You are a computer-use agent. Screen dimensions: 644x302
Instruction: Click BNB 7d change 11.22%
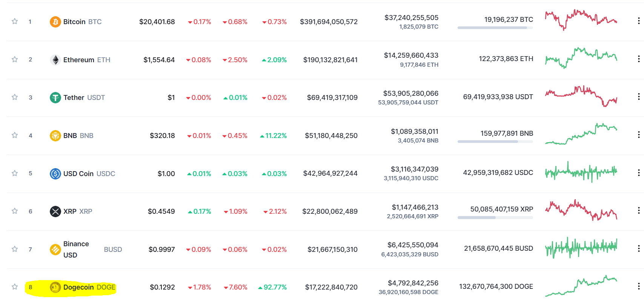pos(273,136)
